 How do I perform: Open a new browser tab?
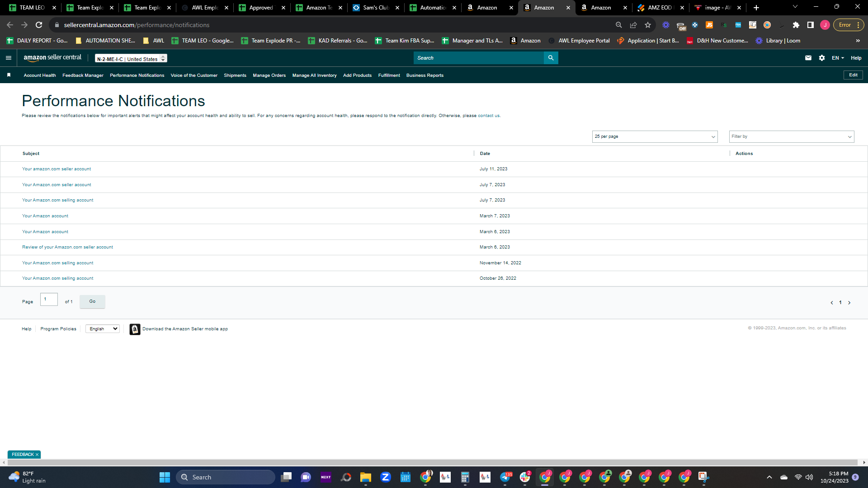[756, 8]
